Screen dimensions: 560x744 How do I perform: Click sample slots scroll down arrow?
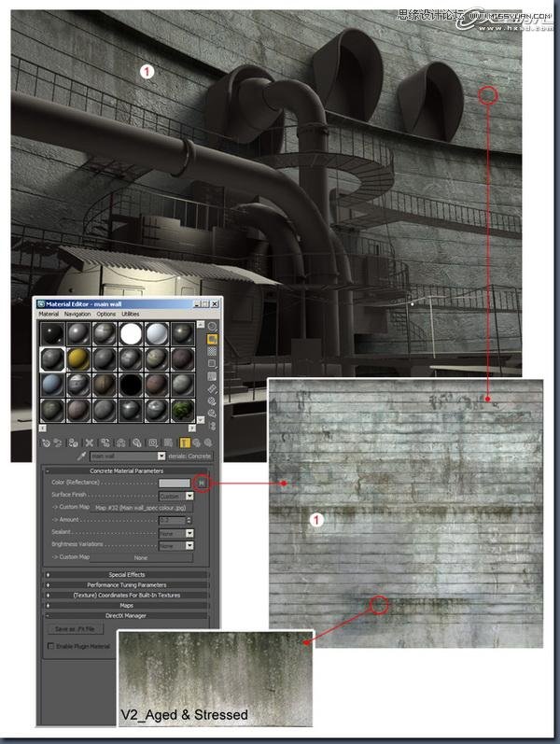click(x=201, y=420)
